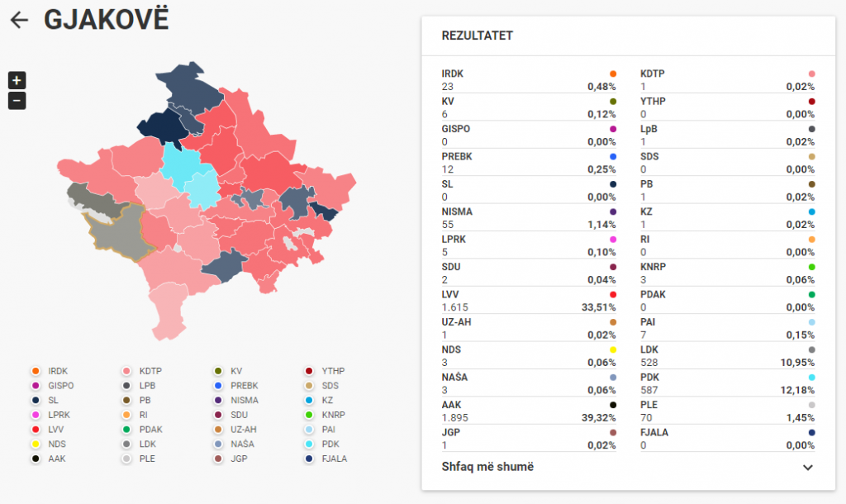Zoom out the map with minus button
Image resolution: width=846 pixels, height=504 pixels.
point(17,101)
